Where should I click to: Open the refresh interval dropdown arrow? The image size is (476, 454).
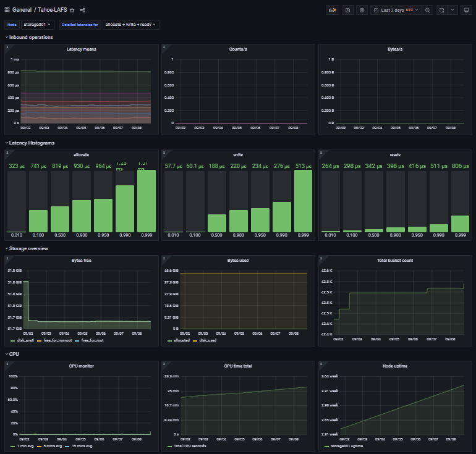point(453,10)
